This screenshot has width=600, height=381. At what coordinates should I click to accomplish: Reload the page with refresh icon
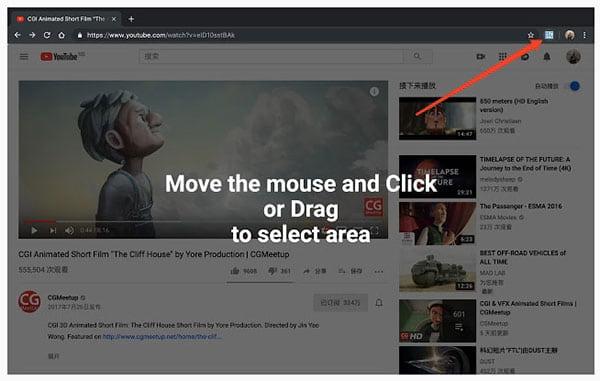click(x=47, y=35)
